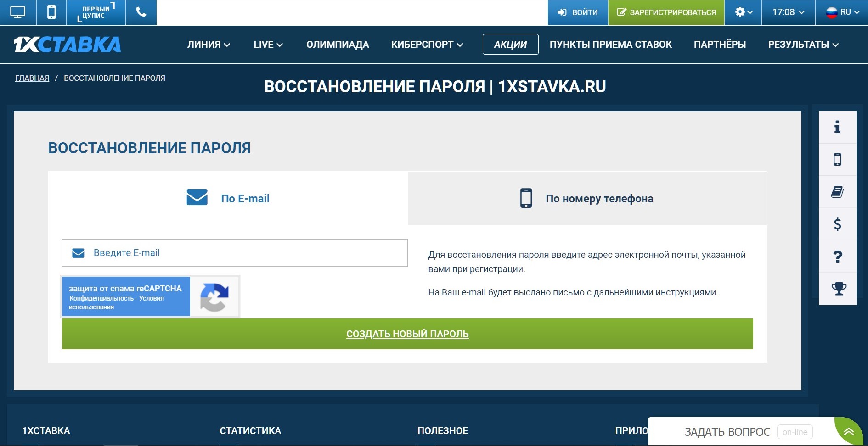
Task: Open the settings gear dropdown
Action: point(743,12)
